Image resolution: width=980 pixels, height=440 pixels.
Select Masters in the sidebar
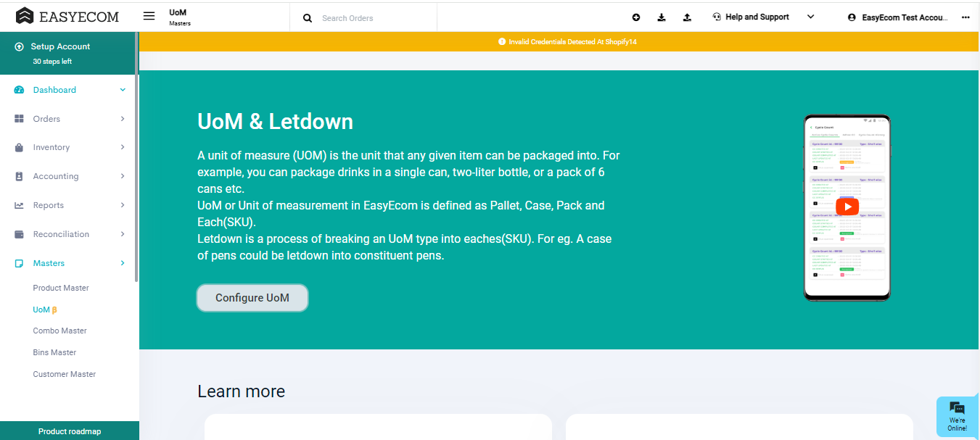(x=49, y=263)
